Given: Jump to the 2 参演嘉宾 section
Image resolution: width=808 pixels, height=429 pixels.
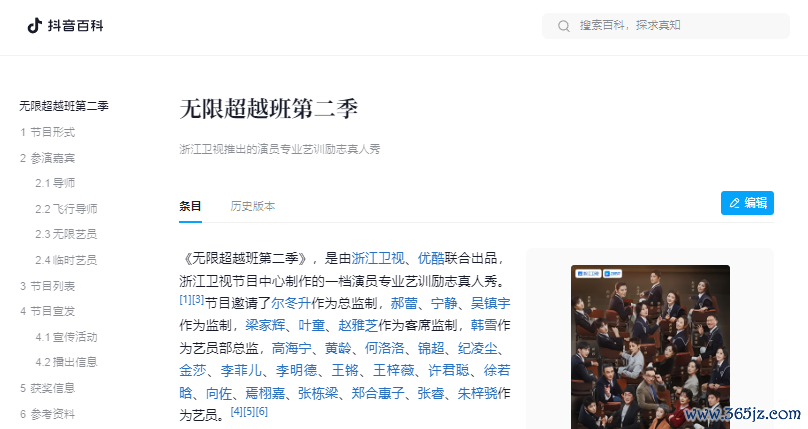Looking at the screenshot, I should (47, 158).
